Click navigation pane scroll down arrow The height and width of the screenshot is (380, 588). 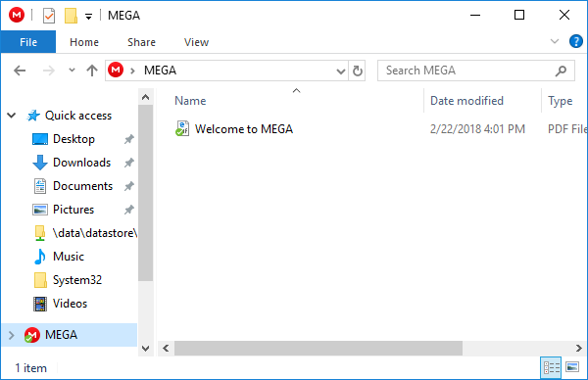(x=145, y=349)
